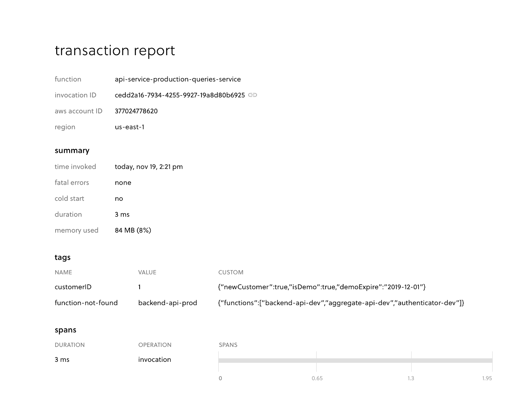Click the invocation span timeline bar
532x412 pixels.
tap(356, 360)
